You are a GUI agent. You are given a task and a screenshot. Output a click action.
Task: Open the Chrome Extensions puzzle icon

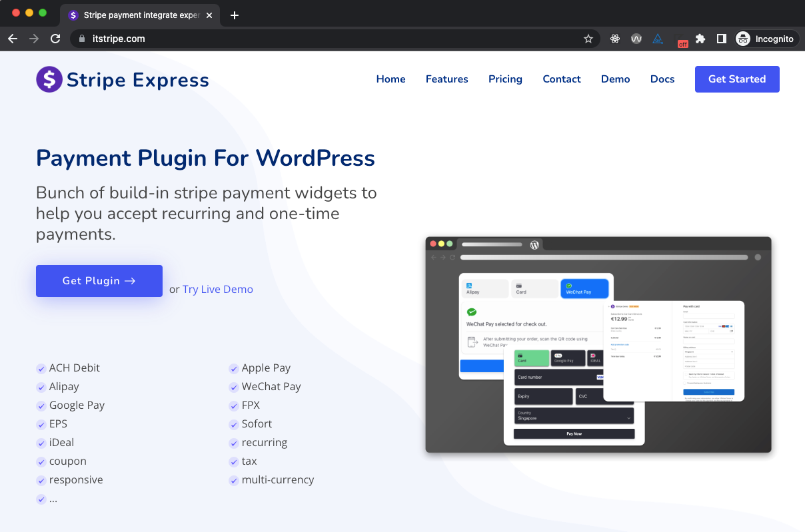(700, 39)
